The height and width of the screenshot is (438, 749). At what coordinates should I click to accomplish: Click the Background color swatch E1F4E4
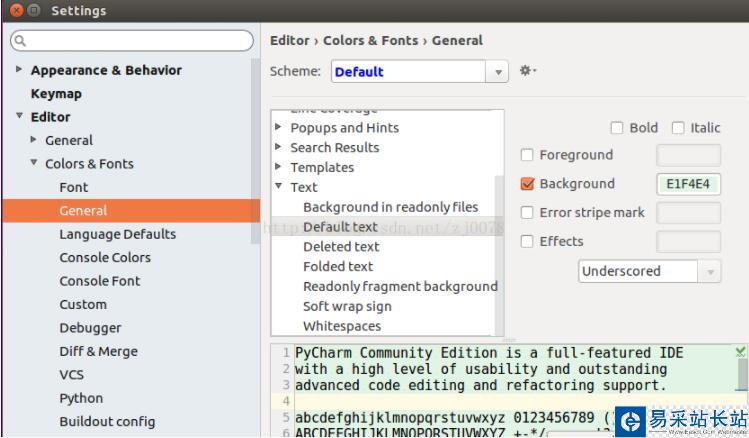(688, 184)
